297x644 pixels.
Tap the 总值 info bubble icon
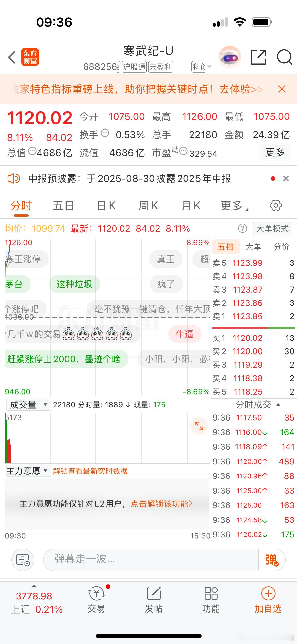point(32,151)
